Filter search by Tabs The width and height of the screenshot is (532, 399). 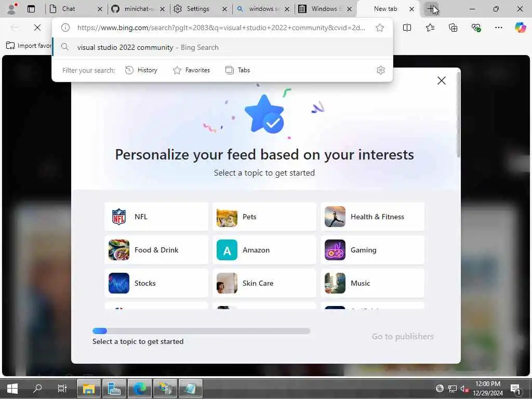[x=237, y=70]
